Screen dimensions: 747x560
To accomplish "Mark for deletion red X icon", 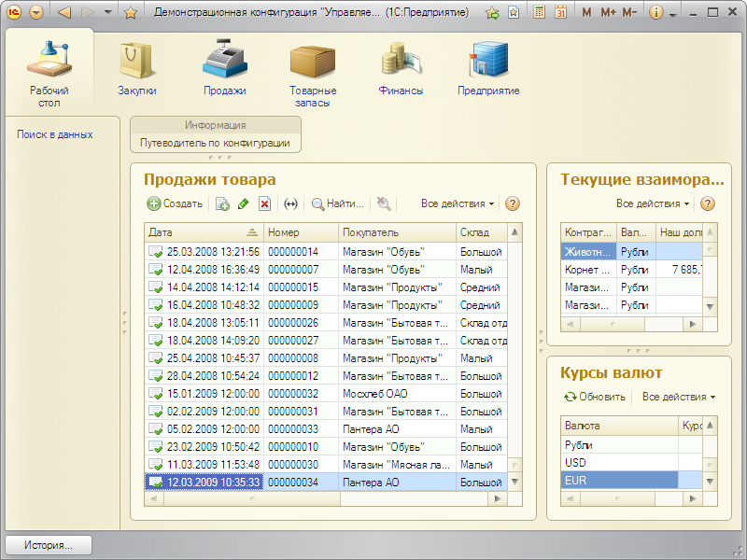I will pos(264,204).
